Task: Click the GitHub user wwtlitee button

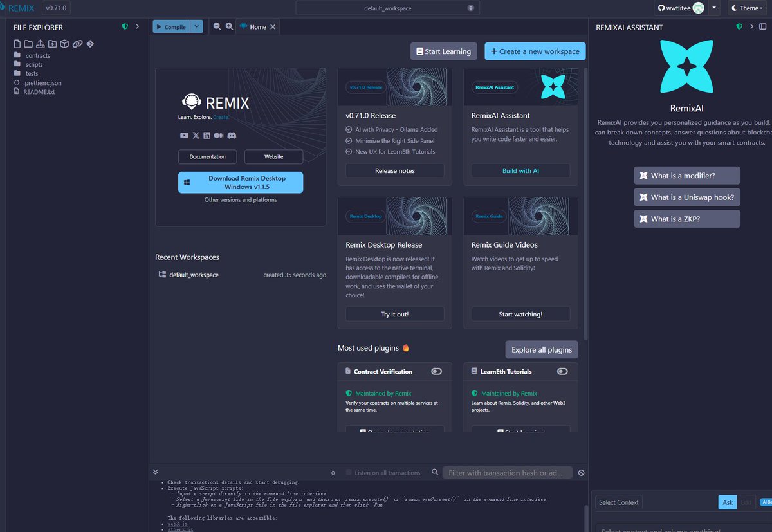Action: 680,8
